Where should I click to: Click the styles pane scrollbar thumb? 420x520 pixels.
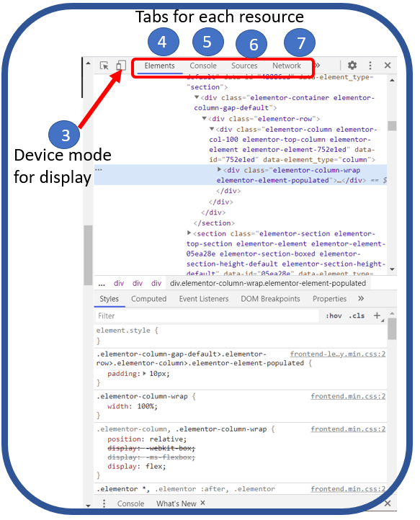coord(392,328)
